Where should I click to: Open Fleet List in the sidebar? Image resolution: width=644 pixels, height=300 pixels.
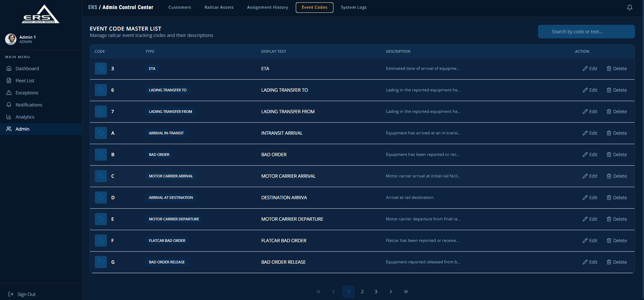41,81
